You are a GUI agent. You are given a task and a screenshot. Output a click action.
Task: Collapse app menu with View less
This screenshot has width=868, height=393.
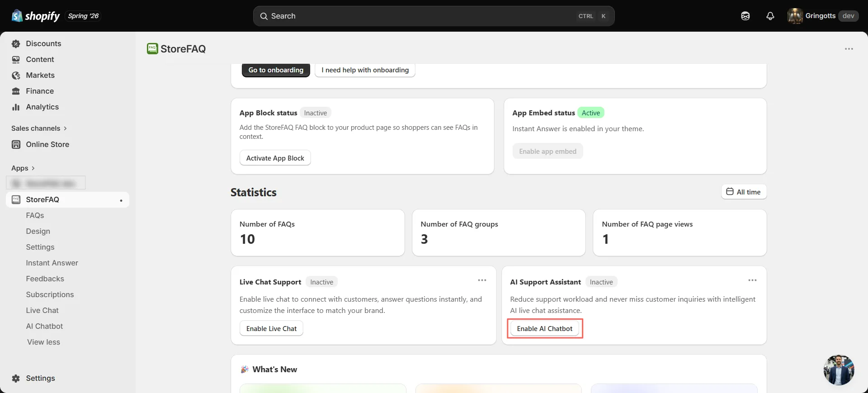[43, 342]
